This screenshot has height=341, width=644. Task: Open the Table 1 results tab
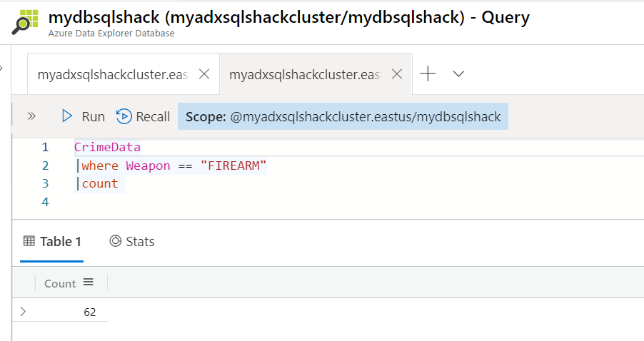(x=52, y=242)
